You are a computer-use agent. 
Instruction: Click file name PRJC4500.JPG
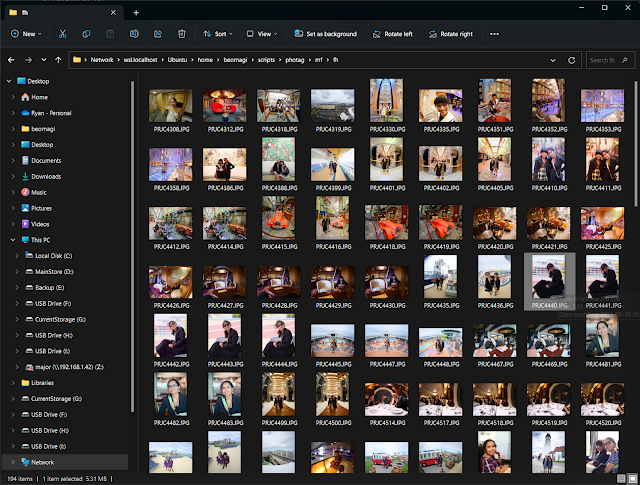pyautogui.click(x=333, y=423)
